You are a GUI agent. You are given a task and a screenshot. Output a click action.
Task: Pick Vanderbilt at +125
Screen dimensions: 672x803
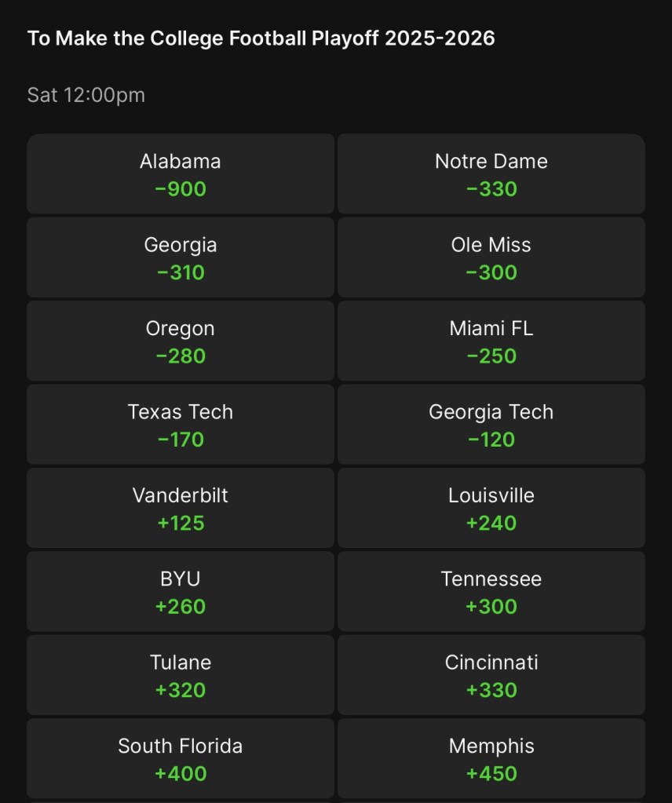(181, 508)
